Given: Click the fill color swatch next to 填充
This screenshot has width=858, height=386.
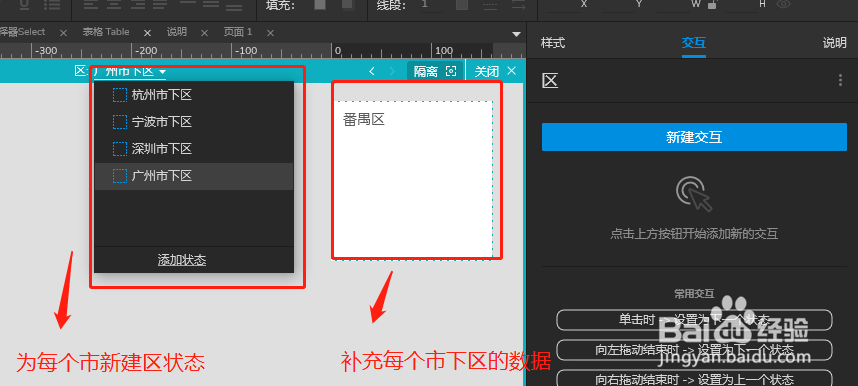Looking at the screenshot, I should tap(320, 5).
